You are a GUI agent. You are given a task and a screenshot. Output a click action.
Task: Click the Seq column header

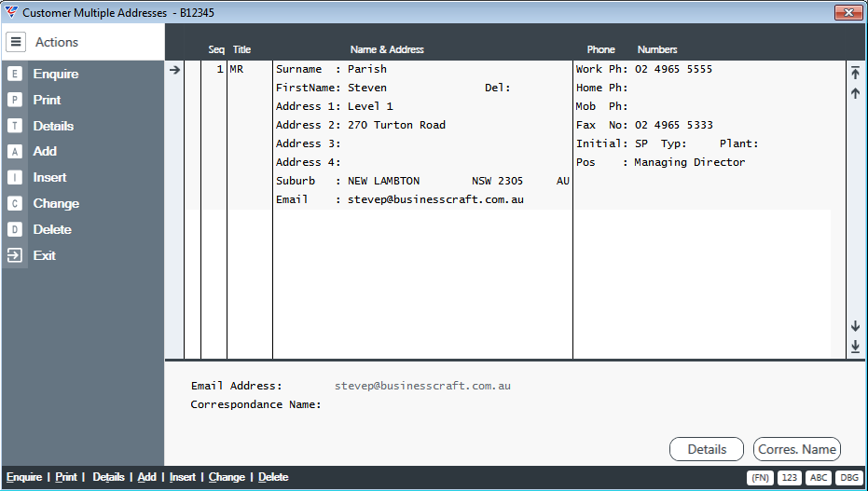click(216, 49)
